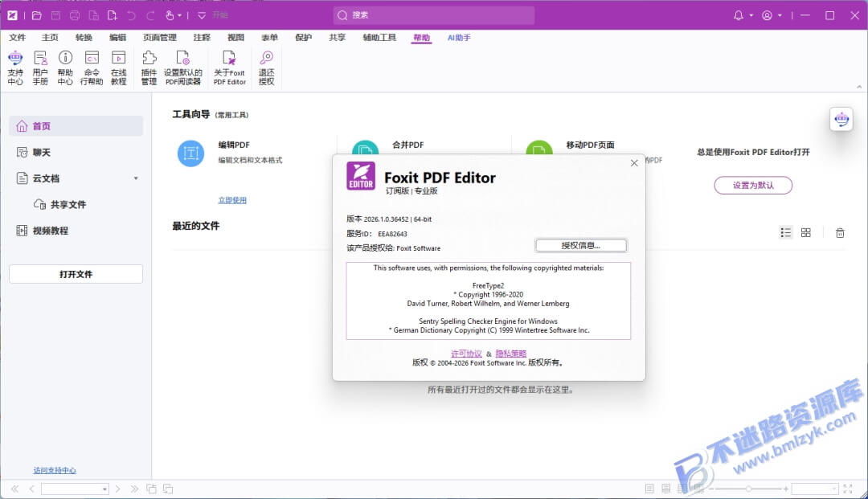Switch to the AI Assistant (AI助手) tab
The image size is (868, 499).
point(459,38)
